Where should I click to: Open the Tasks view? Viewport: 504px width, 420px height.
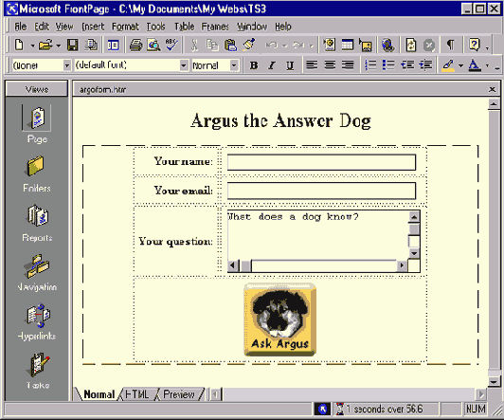[38, 371]
